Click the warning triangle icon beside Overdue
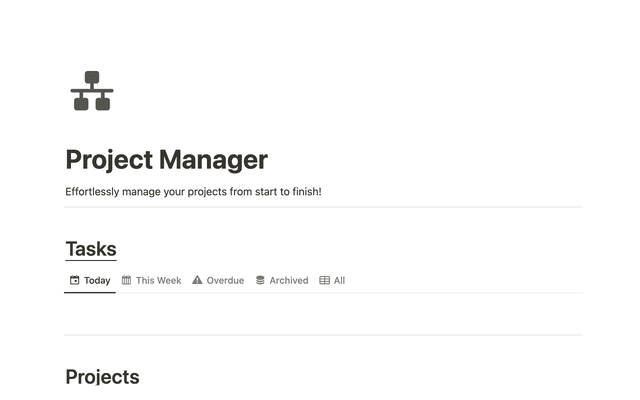The height and width of the screenshot is (400, 640). [x=197, y=281]
